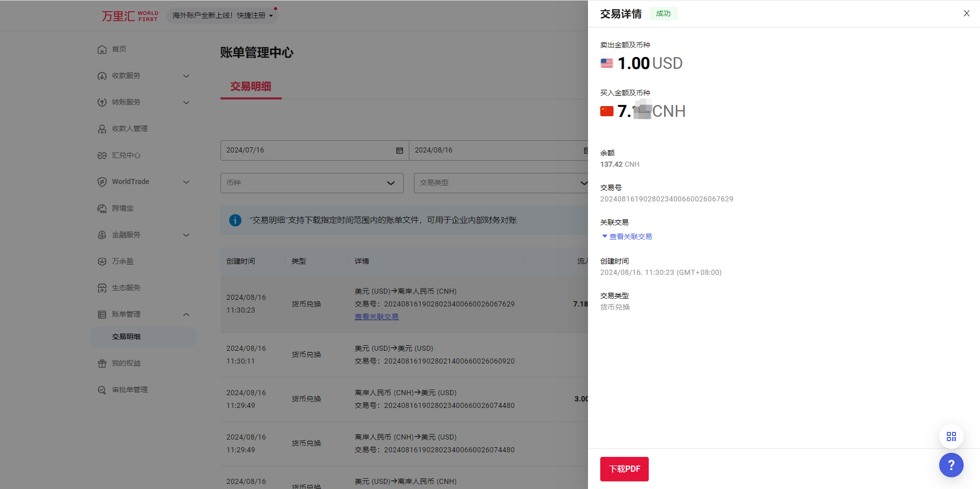The image size is (980, 489).
Task: Click the 审批单管理 sidebar icon
Action: point(102,390)
